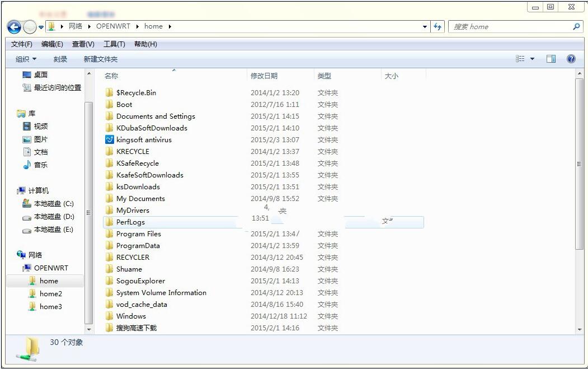
Task: Open the 工具(T) menu
Action: 114,44
